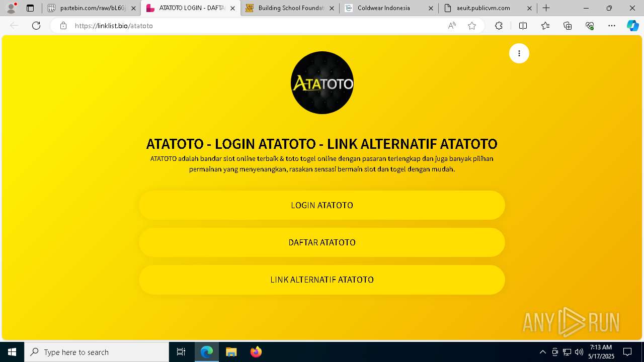This screenshot has height=362, width=644.
Task: Open a new browser tab
Action: (546, 8)
